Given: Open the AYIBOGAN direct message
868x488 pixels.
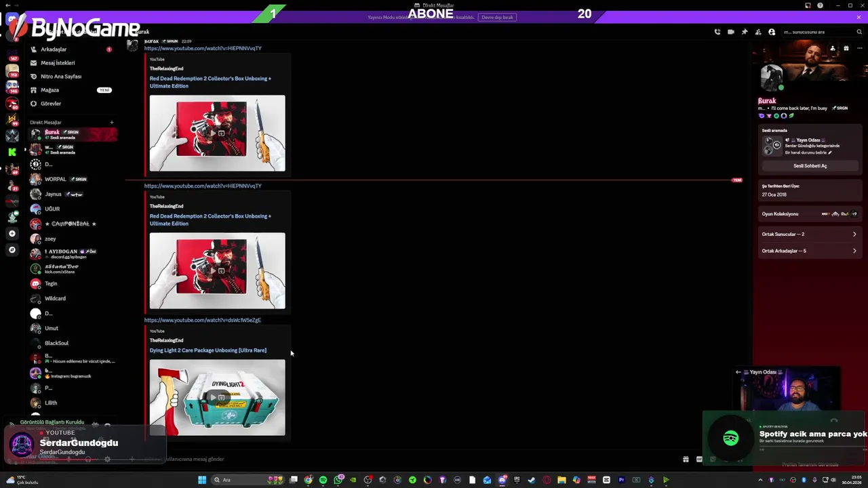Looking at the screenshot, I should 71,253.
